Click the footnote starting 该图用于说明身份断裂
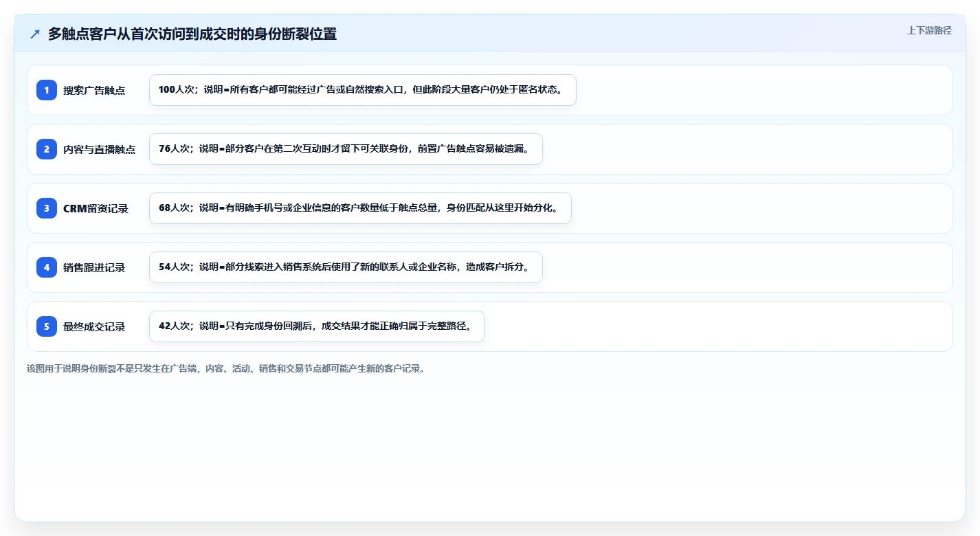The image size is (980, 536). pos(226,368)
